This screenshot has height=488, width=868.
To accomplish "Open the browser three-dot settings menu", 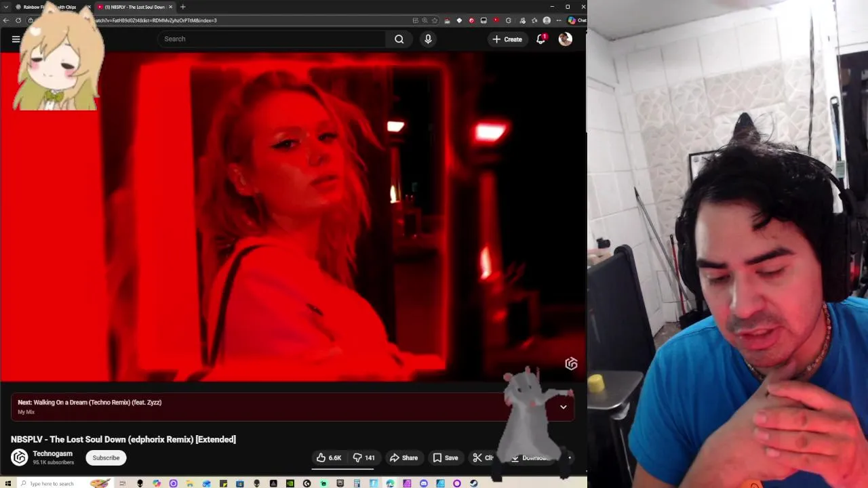I will tap(559, 20).
